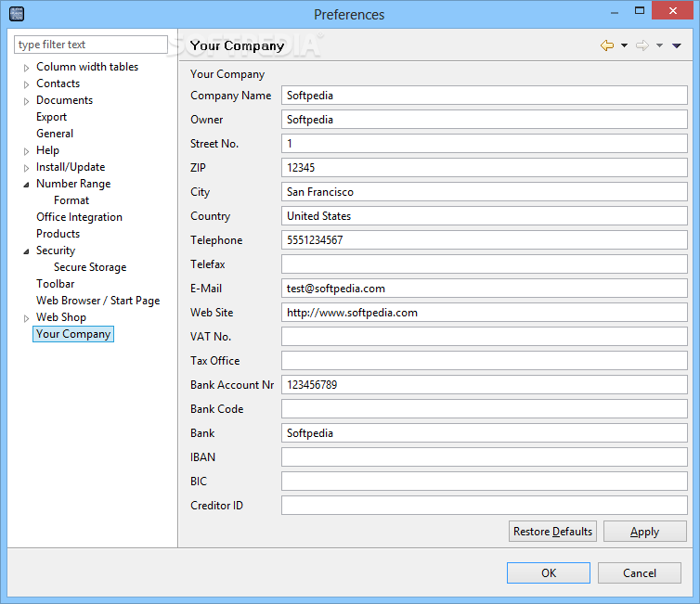Viewport: 700px width, 604px height.
Task: Select the Install/Update preference page
Action: 71,167
